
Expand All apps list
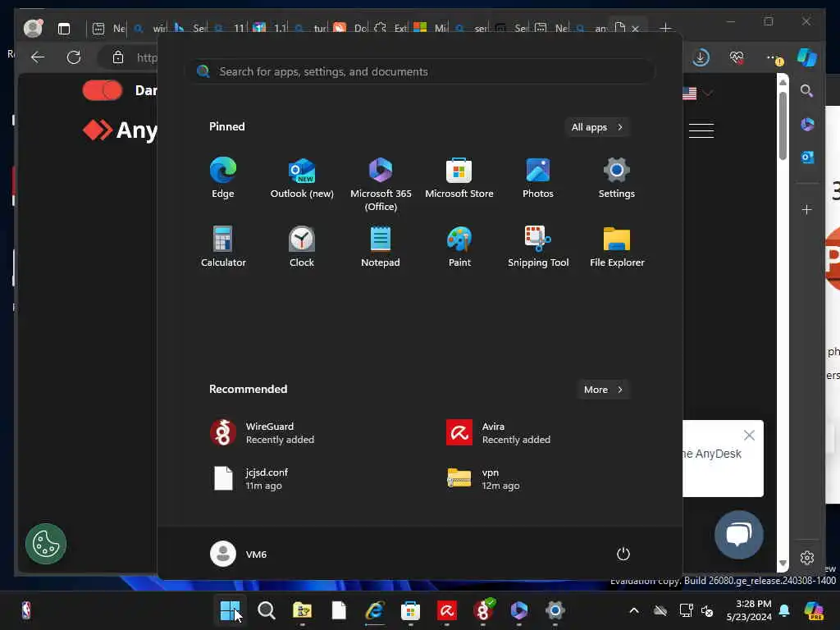pyautogui.click(x=597, y=127)
